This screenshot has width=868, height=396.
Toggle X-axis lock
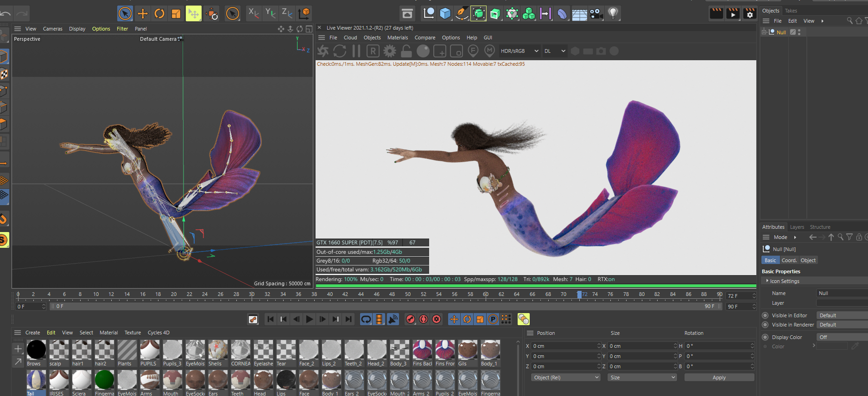[253, 13]
